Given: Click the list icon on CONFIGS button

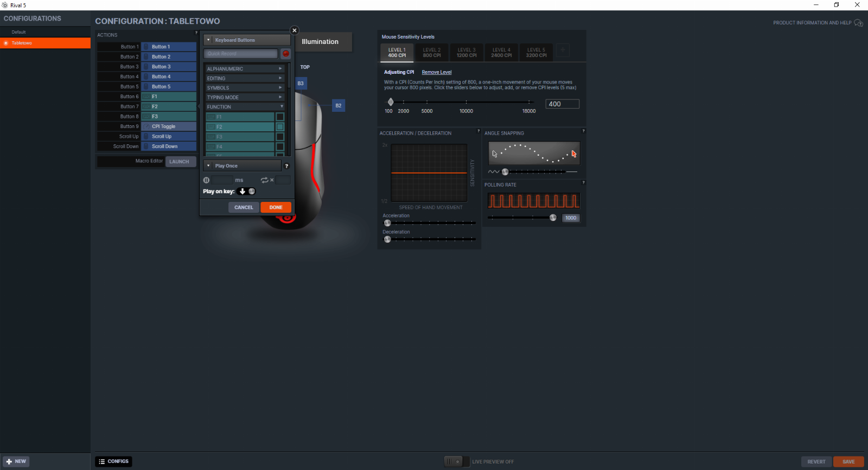Looking at the screenshot, I should (x=101, y=462).
